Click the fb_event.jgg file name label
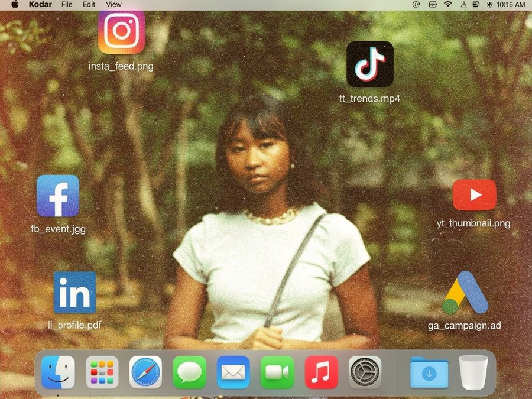 pos(59,229)
